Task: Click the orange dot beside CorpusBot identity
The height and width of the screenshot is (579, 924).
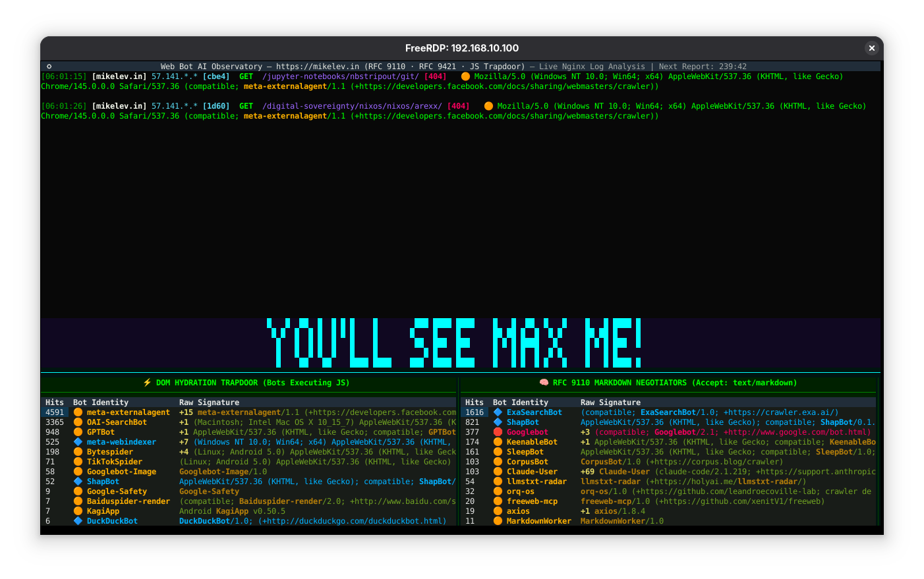Action: 498,462
